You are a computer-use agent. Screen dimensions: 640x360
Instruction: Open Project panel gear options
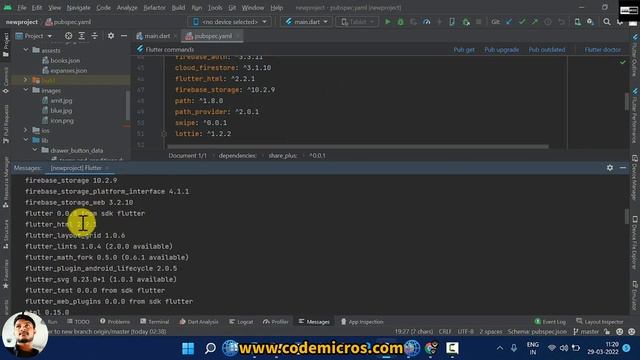111,36
